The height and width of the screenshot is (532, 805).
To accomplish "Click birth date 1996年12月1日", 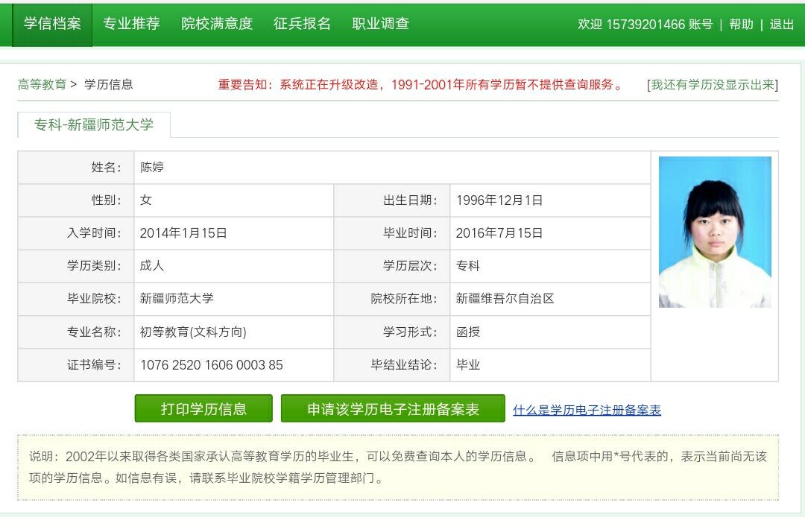I will click(x=499, y=200).
